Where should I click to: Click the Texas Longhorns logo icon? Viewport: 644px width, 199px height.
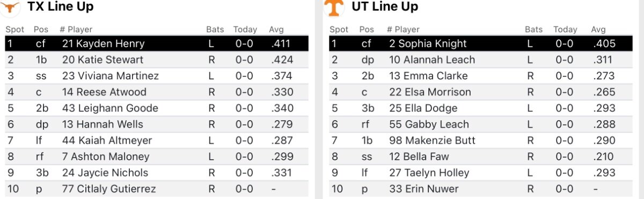(x=11, y=6)
